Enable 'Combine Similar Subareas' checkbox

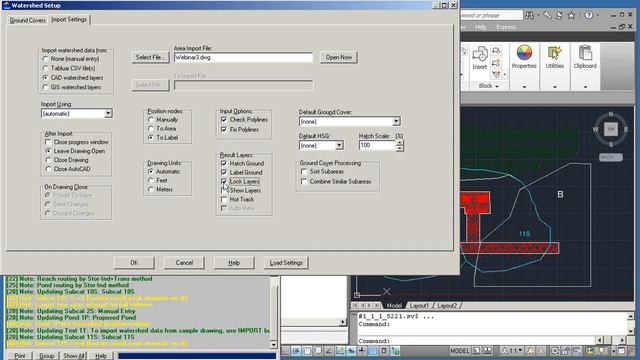click(304, 181)
